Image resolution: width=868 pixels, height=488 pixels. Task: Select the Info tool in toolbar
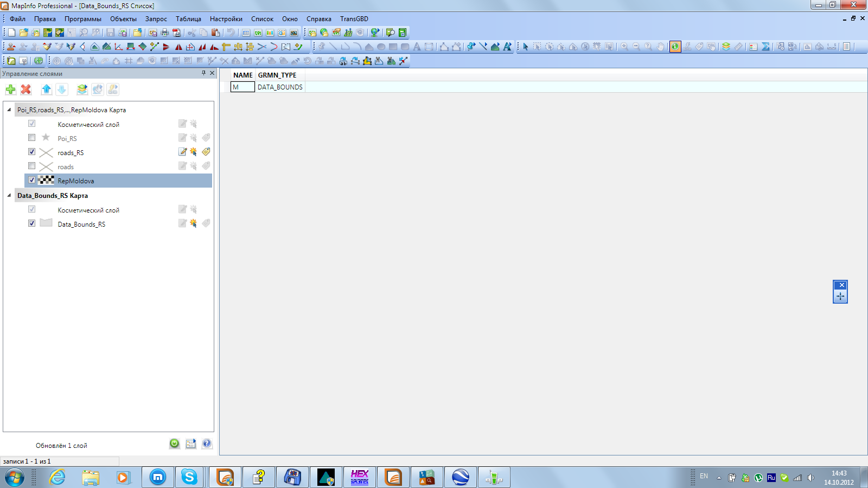click(675, 47)
